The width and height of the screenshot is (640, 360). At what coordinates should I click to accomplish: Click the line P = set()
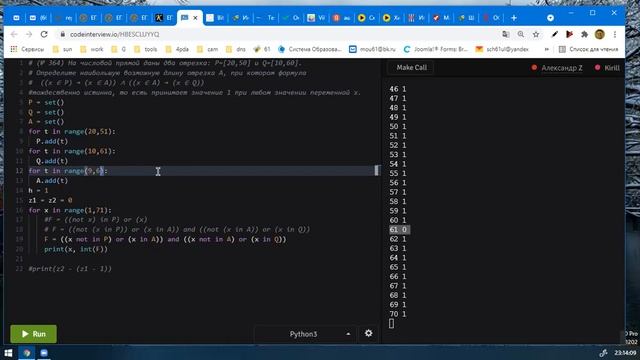[x=46, y=102]
